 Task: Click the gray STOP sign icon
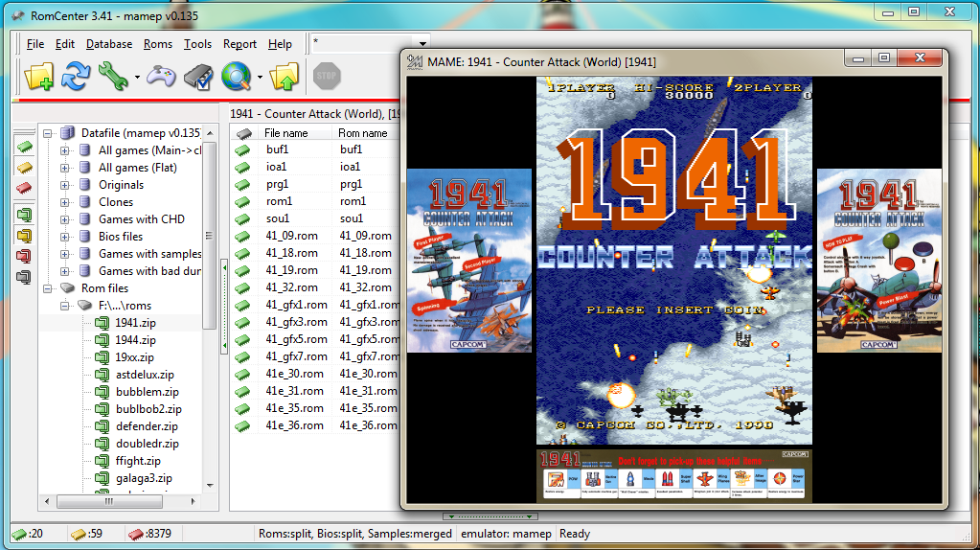tap(327, 76)
